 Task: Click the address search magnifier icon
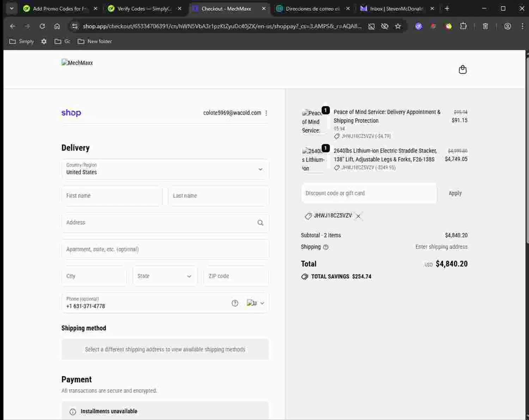point(260,223)
